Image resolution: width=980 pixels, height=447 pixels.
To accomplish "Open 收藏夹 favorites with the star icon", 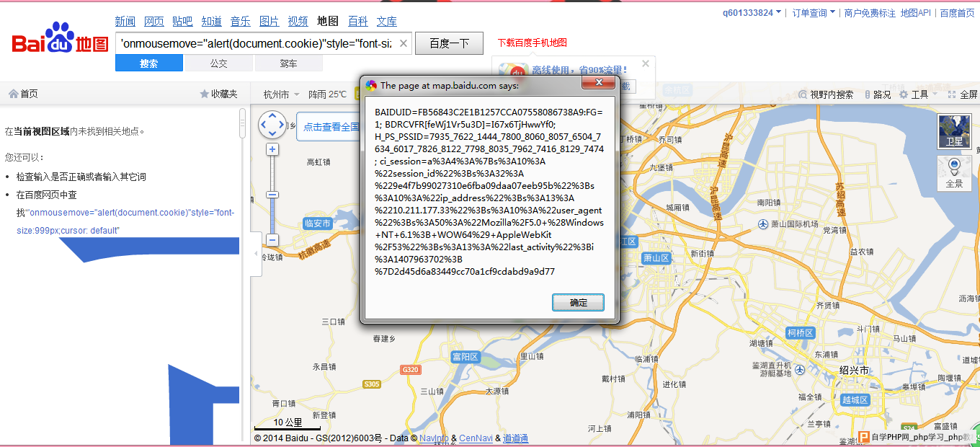I will coord(205,94).
